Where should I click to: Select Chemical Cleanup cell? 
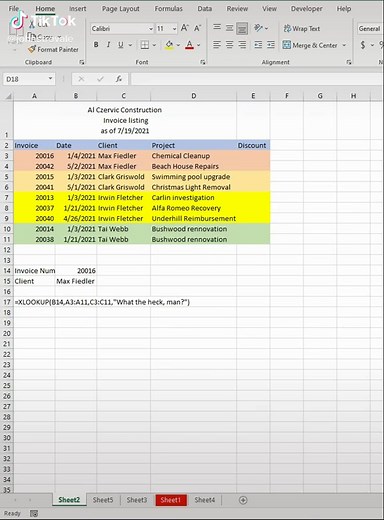pos(193,156)
